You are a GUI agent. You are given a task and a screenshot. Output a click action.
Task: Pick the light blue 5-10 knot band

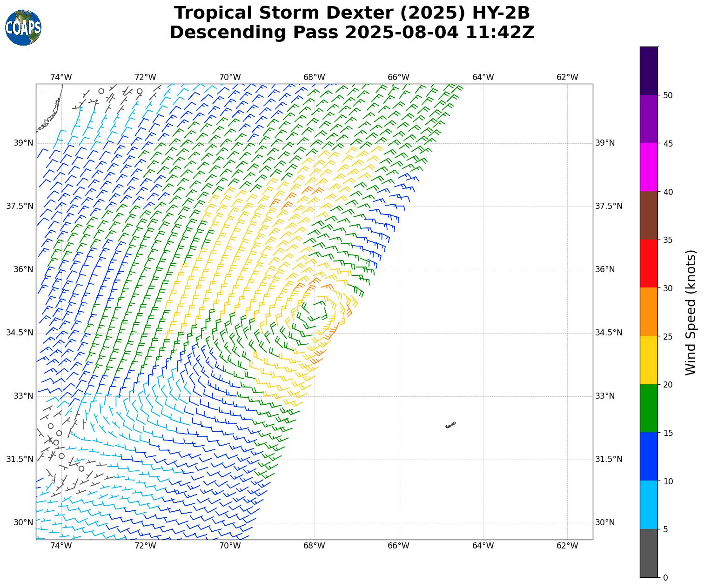click(x=649, y=505)
